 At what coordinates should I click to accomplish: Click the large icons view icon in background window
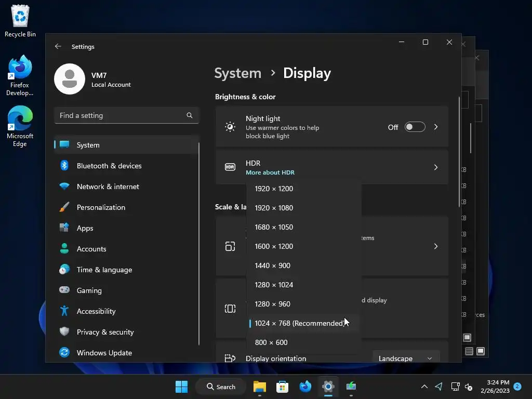click(x=481, y=351)
